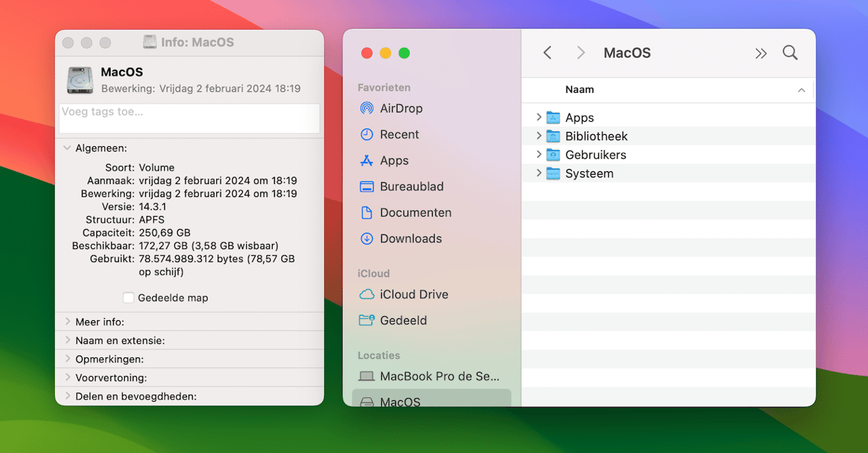The height and width of the screenshot is (453, 868).
Task: Expand the Opmerkingen section
Action: click(x=67, y=359)
